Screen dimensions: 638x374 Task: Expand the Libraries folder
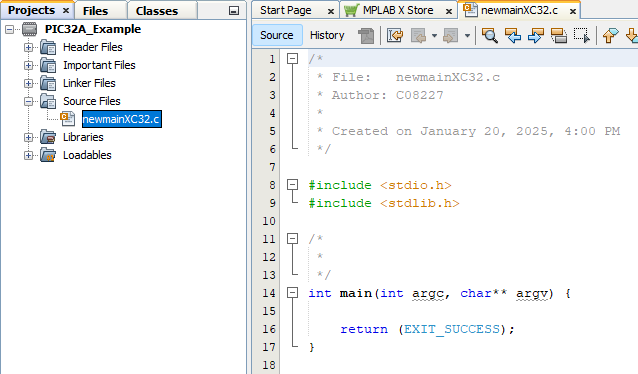(28, 138)
